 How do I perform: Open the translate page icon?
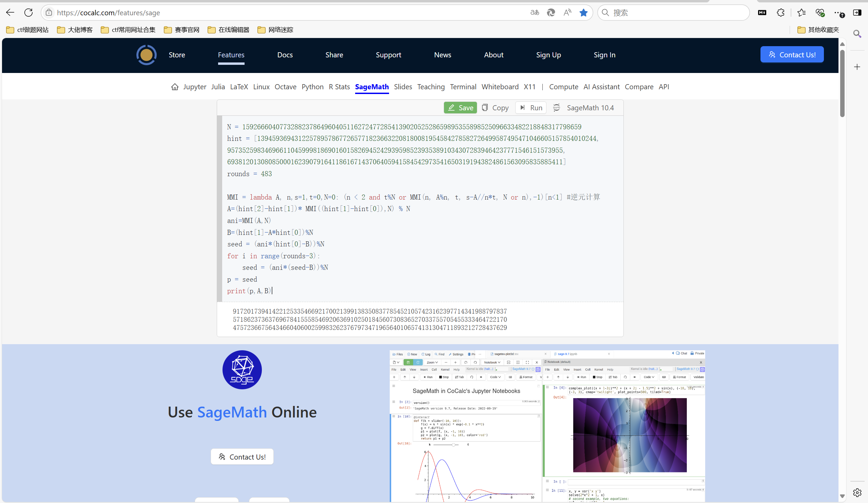click(535, 13)
